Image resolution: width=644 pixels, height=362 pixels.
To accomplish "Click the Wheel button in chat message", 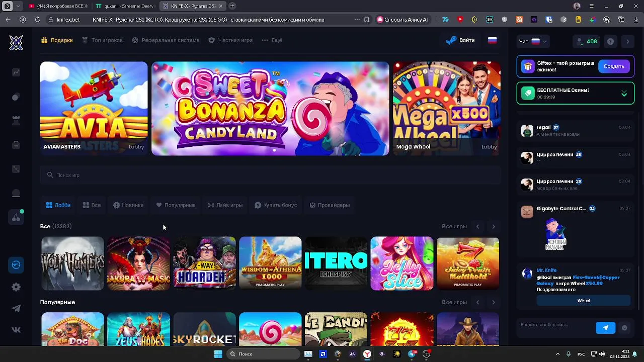I will click(584, 301).
